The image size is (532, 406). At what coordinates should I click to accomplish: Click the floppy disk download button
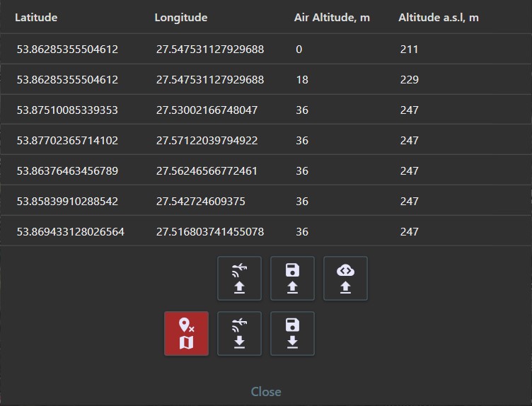tap(292, 333)
